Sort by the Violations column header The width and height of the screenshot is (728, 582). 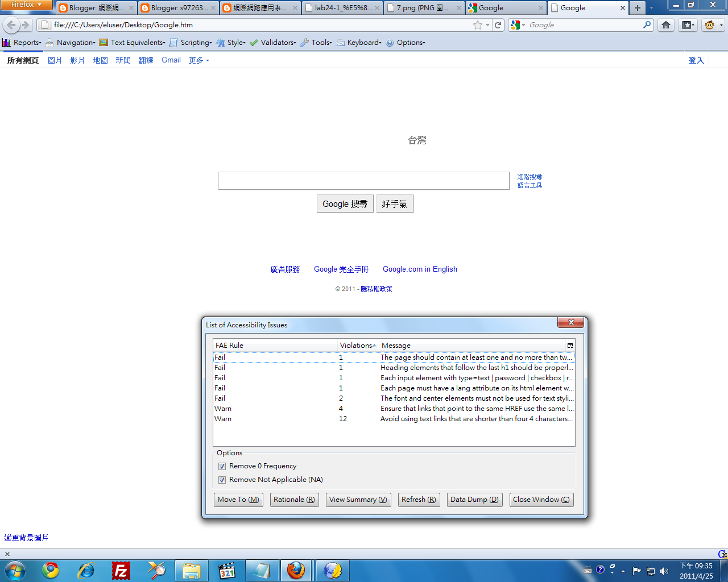pyautogui.click(x=358, y=346)
